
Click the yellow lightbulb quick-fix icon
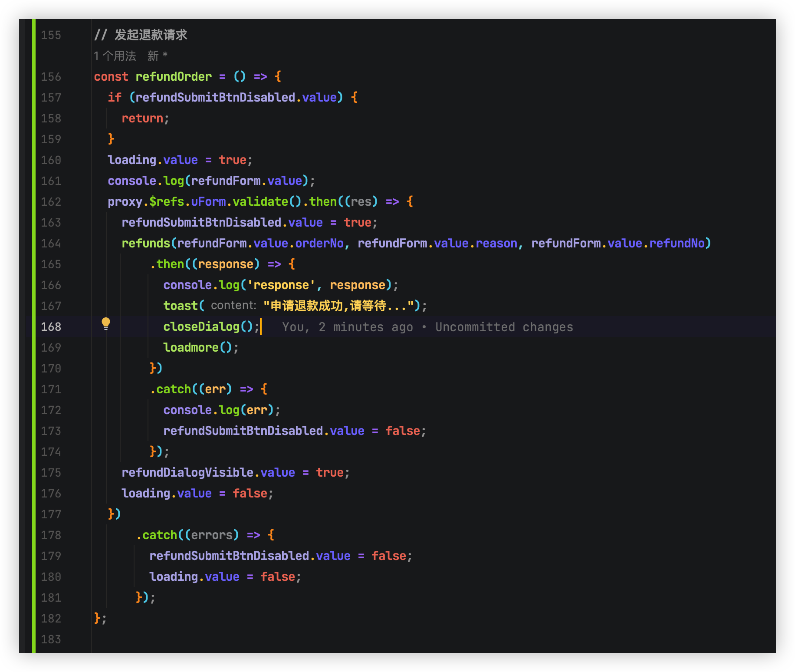(106, 323)
